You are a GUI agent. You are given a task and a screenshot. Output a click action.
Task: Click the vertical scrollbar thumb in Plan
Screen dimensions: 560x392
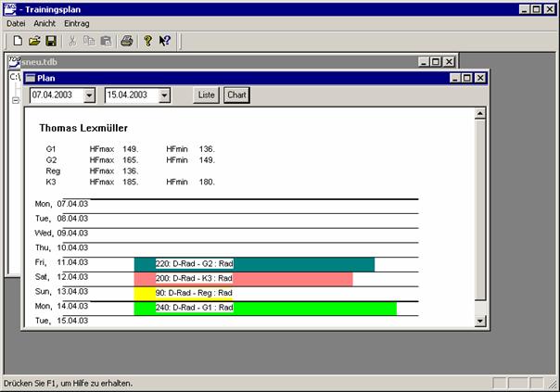(x=480, y=210)
